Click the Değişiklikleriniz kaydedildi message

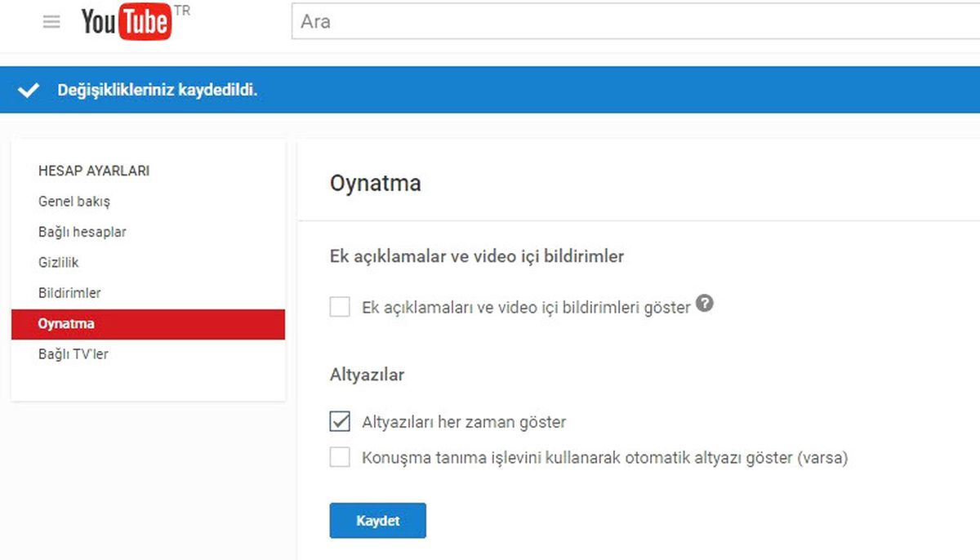click(x=158, y=90)
